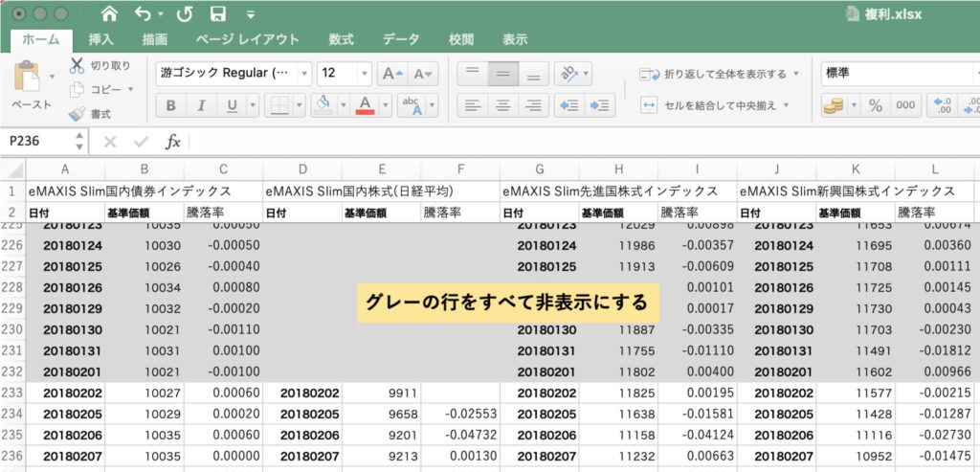The width and height of the screenshot is (980, 472).
Task: Align text to middle of cell
Action: pos(503,74)
